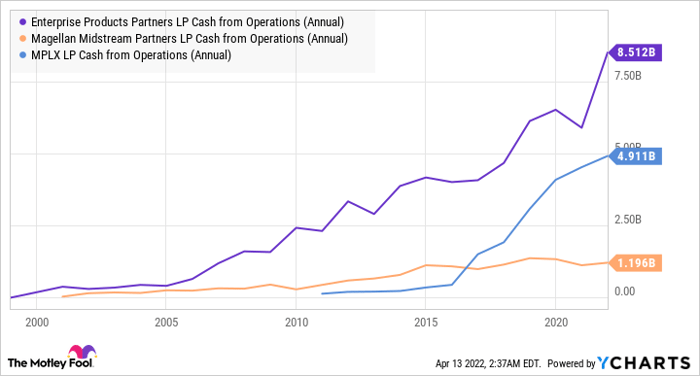Click the 1.196B orange value tag
Viewport: 700px width, 376px height.
coord(634,263)
